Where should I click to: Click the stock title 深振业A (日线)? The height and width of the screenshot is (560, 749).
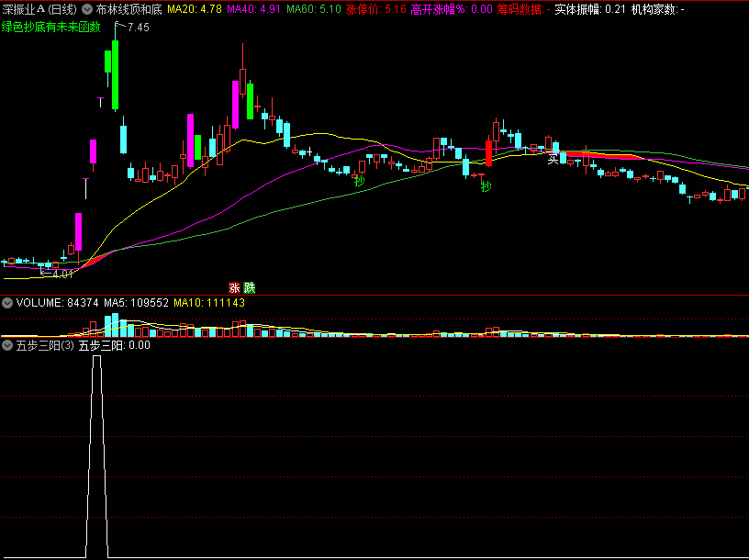[39, 9]
